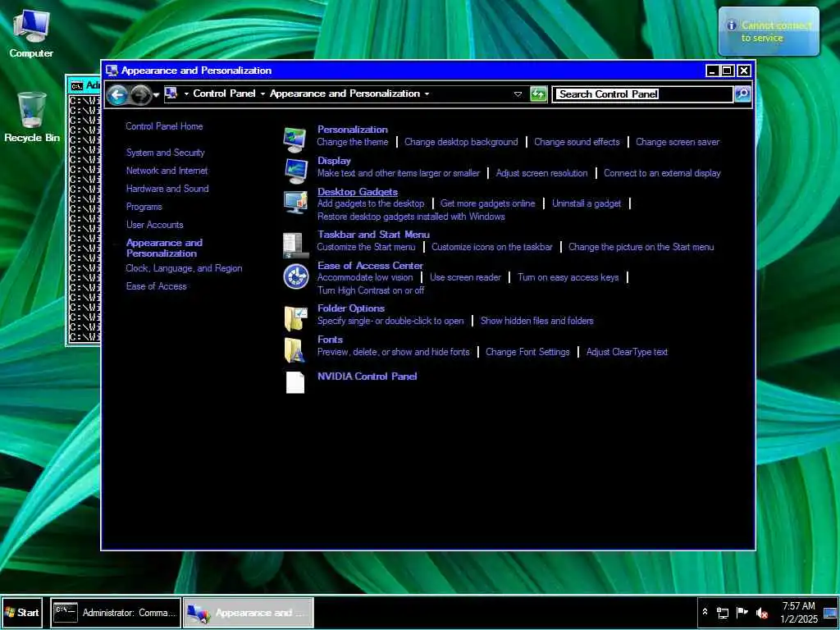Screen dimensions: 840x630
Task: Open the Taskbar and Start Menu icon
Action: pos(295,245)
